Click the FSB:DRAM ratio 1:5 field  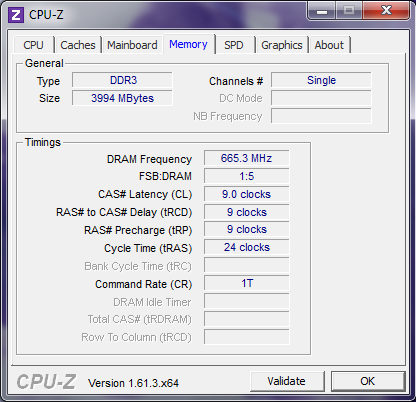pos(247,176)
